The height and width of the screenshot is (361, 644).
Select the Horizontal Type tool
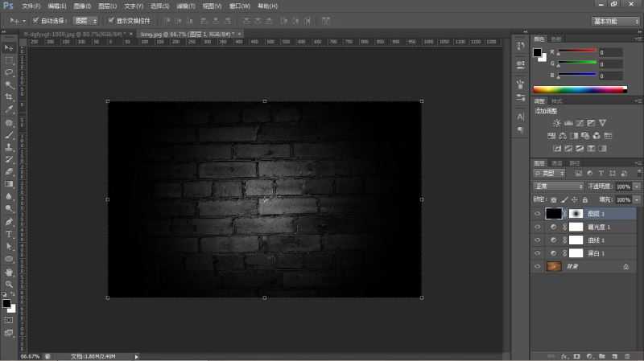(9, 234)
